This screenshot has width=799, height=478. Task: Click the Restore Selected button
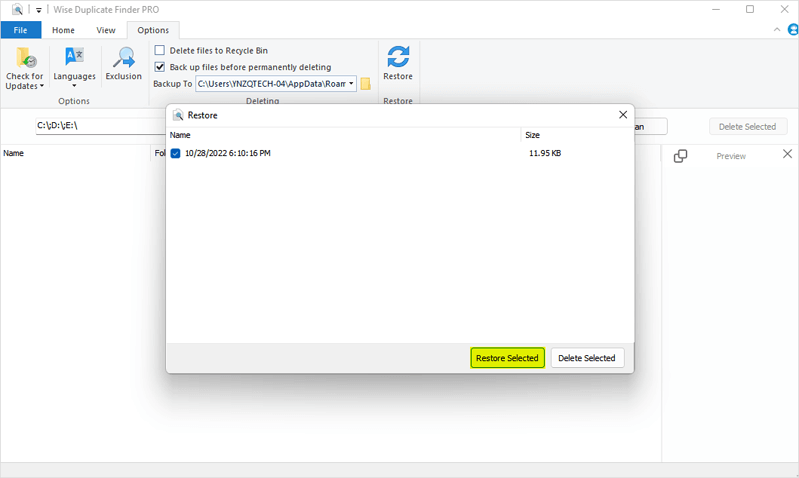tap(507, 358)
